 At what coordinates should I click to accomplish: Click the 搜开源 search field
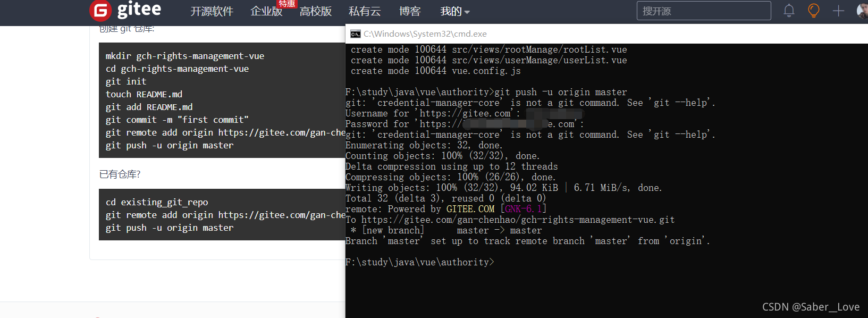[x=704, y=11]
